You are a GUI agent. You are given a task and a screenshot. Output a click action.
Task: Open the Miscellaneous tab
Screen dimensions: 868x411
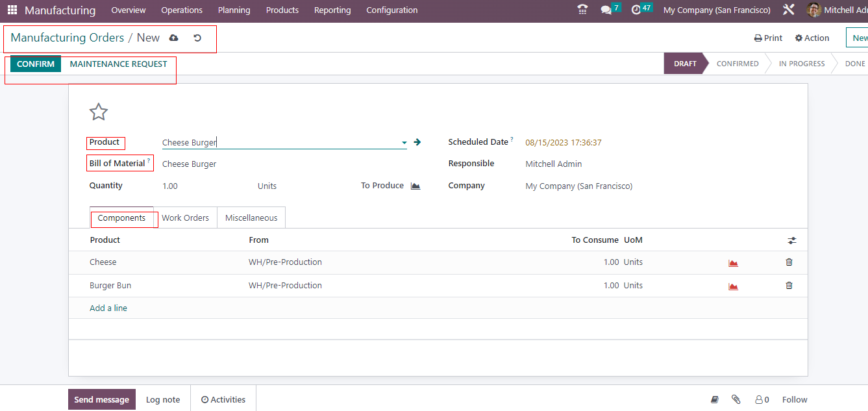click(x=251, y=218)
